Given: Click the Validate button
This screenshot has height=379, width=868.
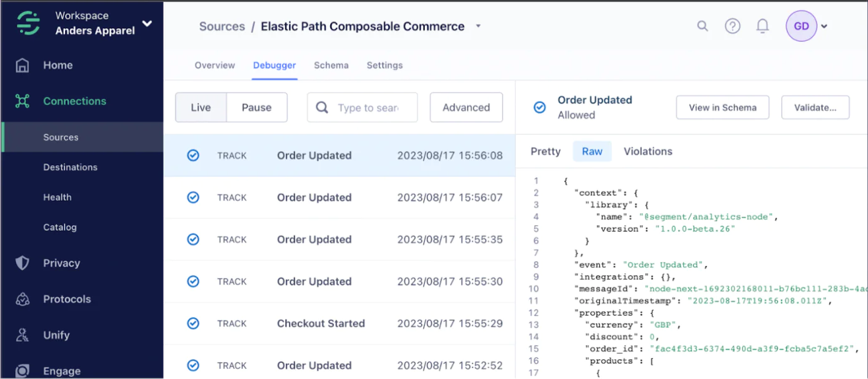Looking at the screenshot, I should [815, 107].
